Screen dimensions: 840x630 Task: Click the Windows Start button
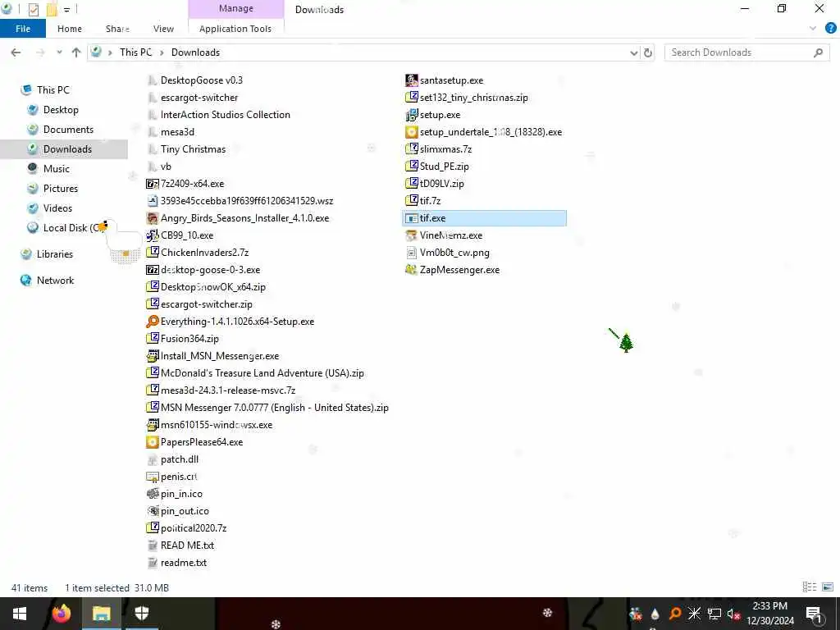(x=20, y=614)
